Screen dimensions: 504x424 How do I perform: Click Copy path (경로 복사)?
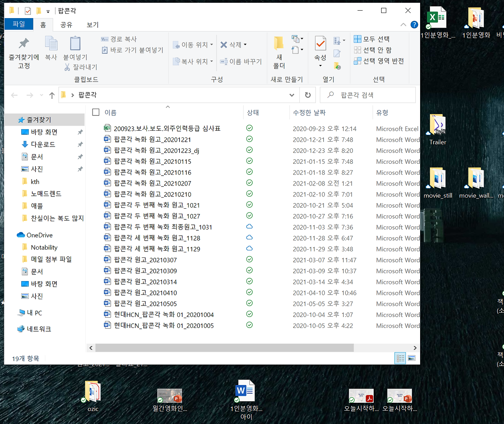tap(119, 39)
